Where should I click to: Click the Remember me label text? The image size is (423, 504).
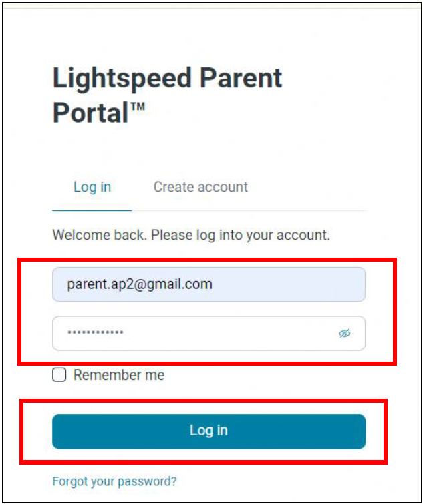(x=119, y=374)
